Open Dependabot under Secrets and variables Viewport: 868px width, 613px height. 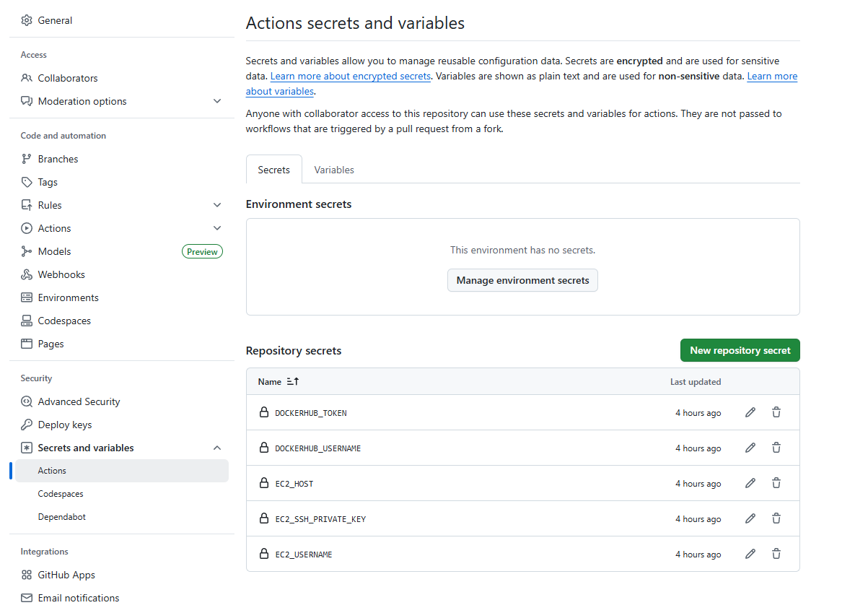coord(61,517)
